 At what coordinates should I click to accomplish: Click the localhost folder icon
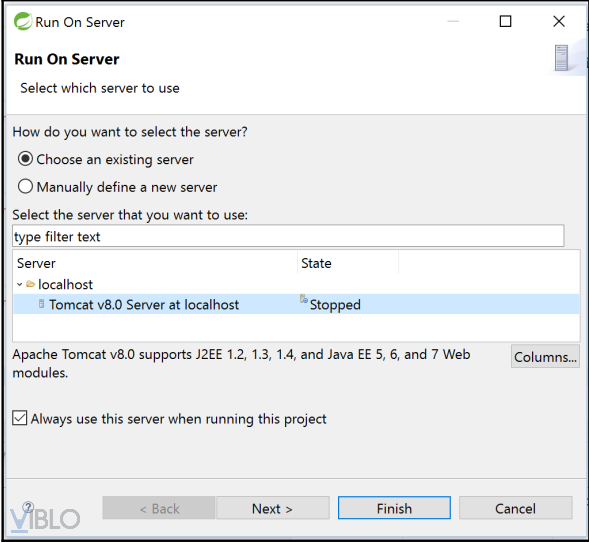(31, 284)
